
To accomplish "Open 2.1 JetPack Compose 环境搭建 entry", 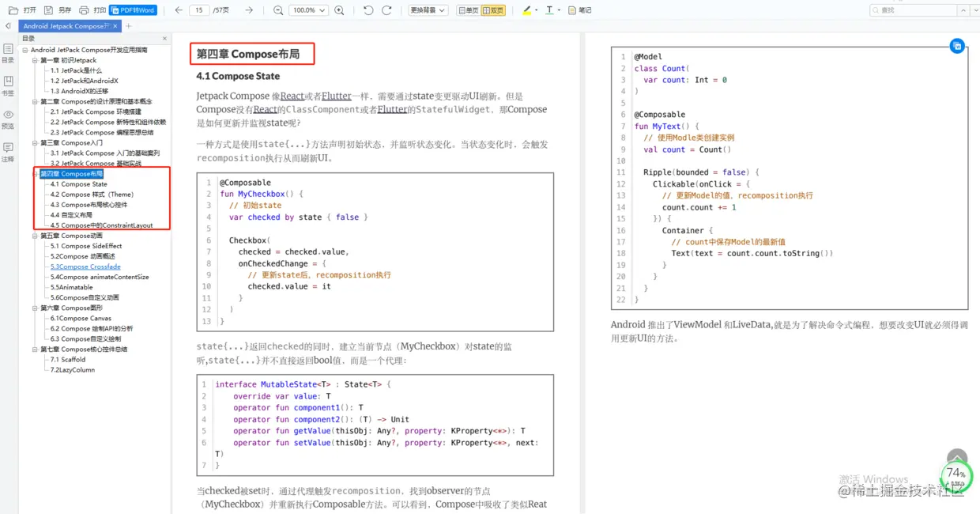I will (x=96, y=111).
